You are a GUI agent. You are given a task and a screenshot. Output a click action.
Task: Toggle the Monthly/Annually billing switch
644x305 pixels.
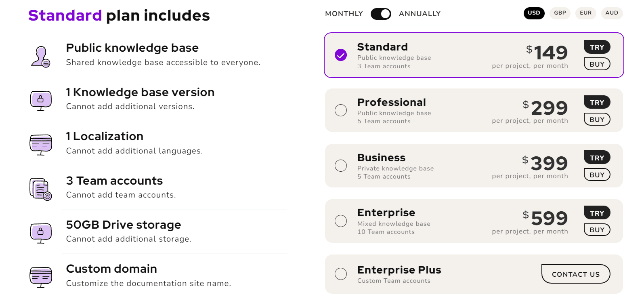(x=381, y=14)
